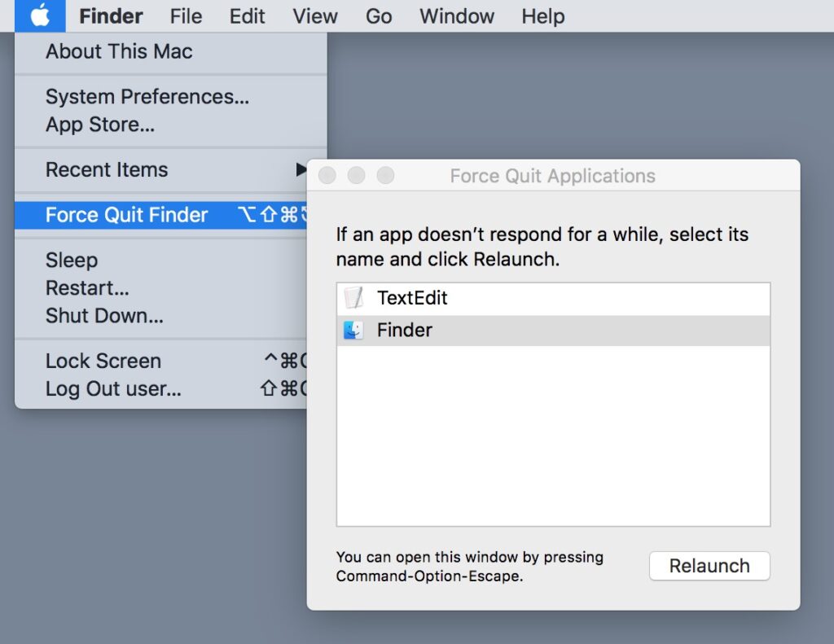
Task: Put the Mac to Sleep
Action: 71,260
